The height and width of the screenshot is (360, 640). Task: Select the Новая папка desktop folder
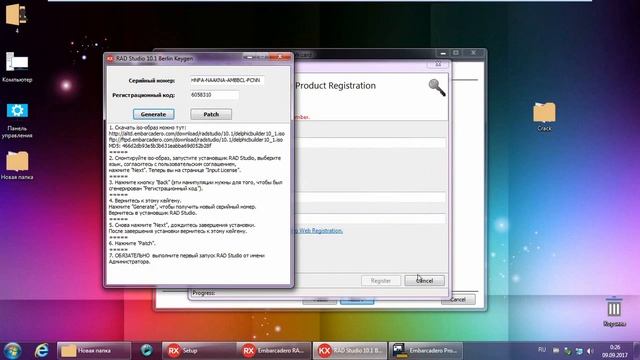17,165
